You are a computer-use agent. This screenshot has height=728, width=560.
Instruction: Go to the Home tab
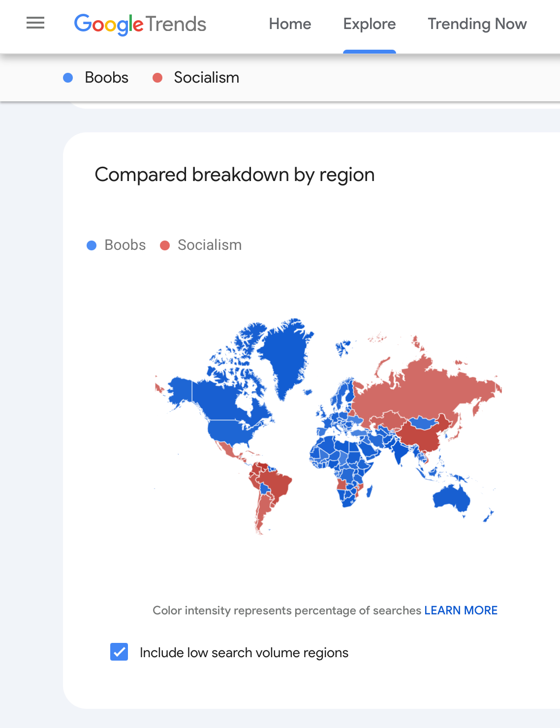click(290, 24)
